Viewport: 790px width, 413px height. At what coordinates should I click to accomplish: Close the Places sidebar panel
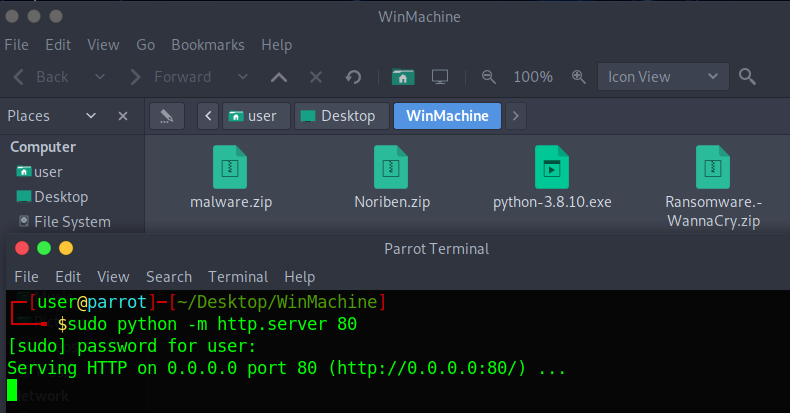point(123,116)
